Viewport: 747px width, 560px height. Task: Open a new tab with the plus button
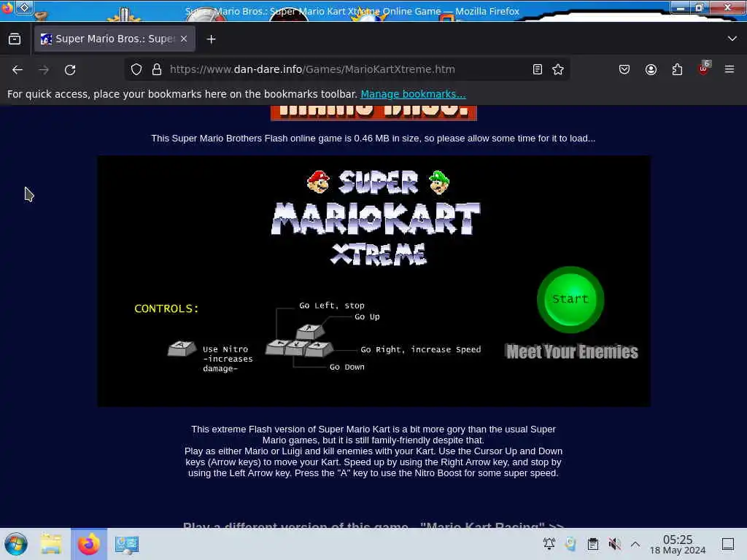[211, 39]
